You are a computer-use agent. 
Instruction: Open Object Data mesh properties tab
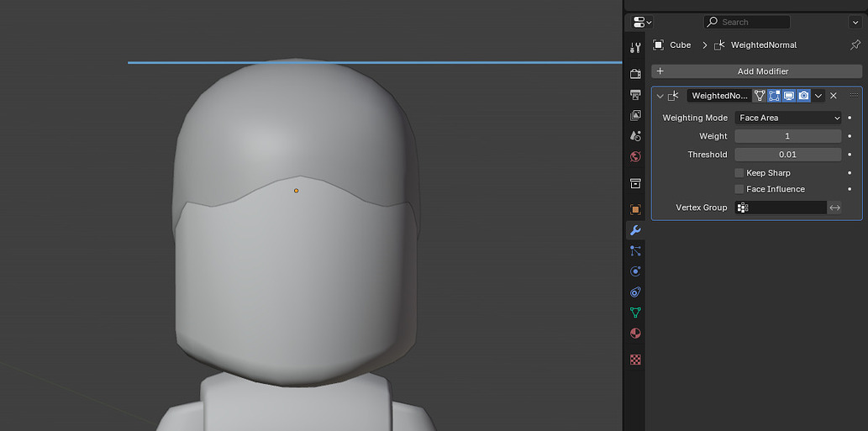click(635, 313)
